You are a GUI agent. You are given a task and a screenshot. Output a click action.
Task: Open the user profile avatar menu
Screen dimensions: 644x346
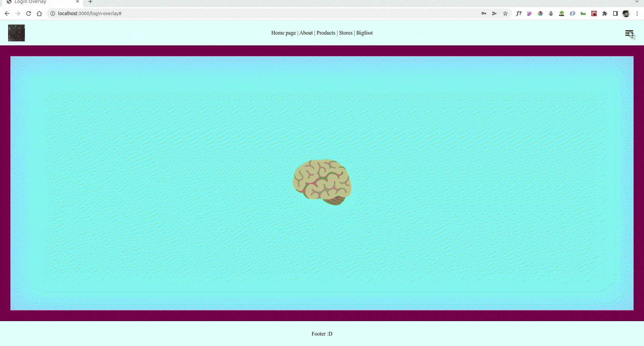626,13
